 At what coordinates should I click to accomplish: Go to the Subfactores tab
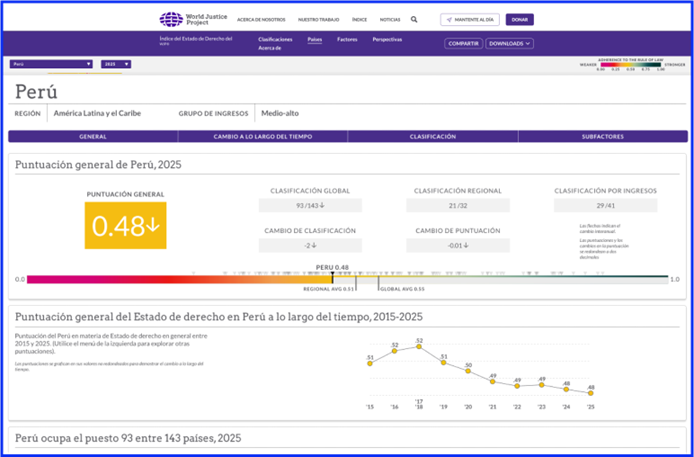point(603,136)
